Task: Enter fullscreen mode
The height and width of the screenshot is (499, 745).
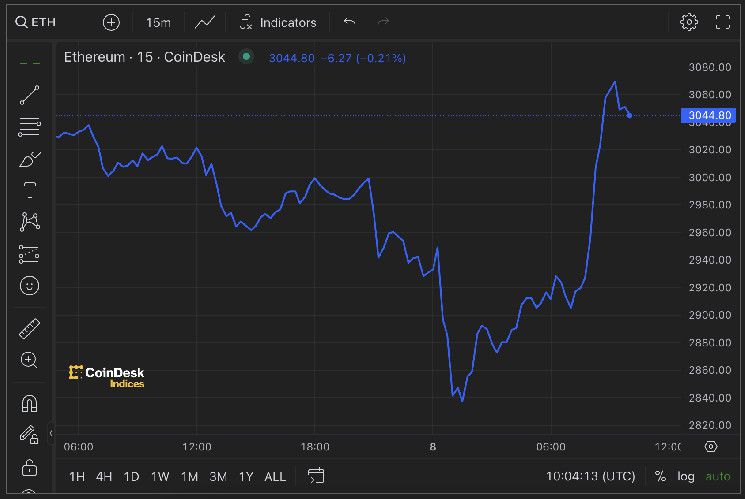Action: [723, 22]
